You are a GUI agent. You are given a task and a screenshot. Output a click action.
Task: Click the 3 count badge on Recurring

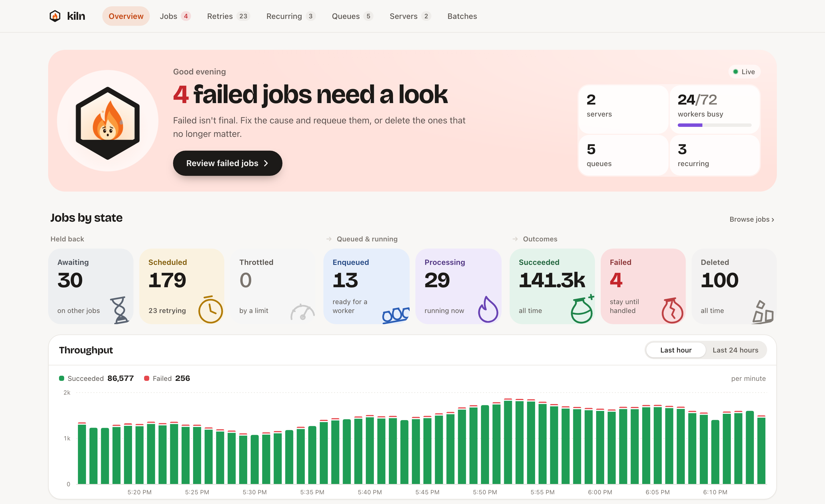(x=311, y=16)
